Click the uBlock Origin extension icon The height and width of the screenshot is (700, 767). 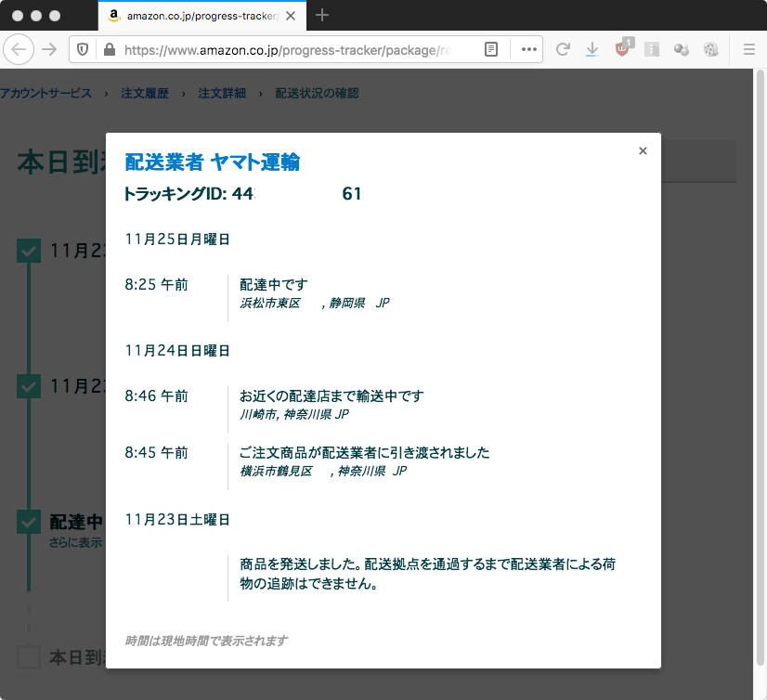pos(622,50)
